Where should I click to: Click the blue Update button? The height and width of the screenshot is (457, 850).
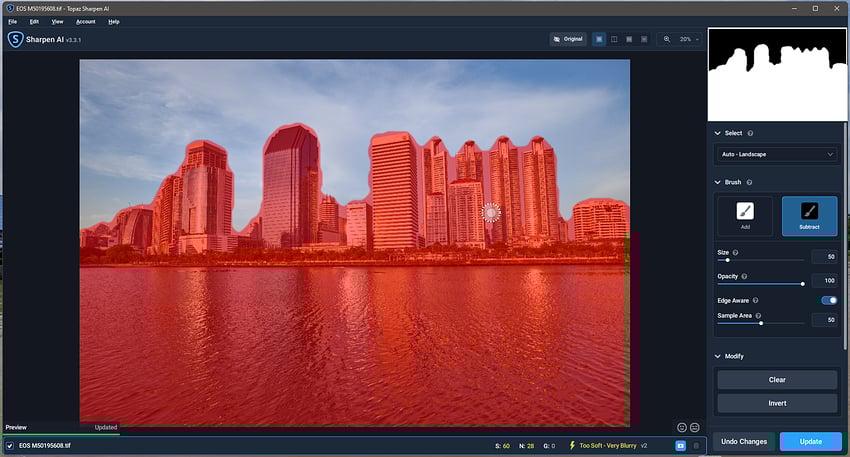(810, 441)
